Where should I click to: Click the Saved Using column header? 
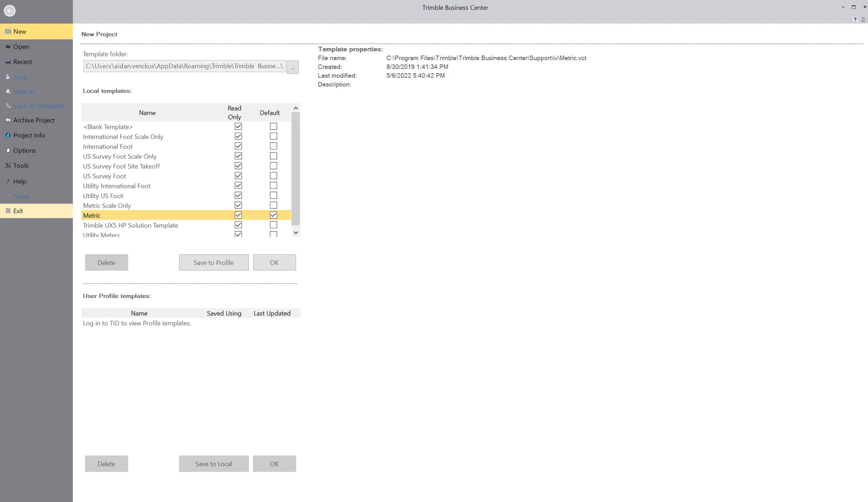tap(224, 313)
